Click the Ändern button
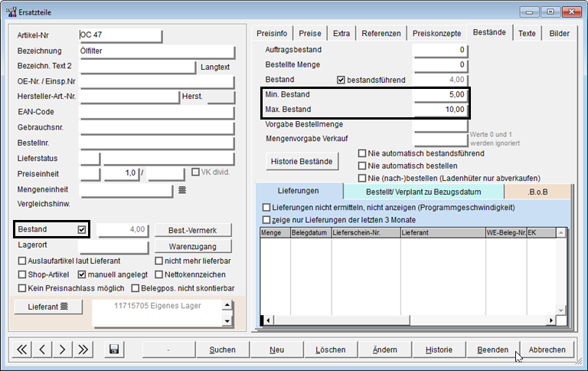This screenshot has width=588, height=371. [x=385, y=350]
